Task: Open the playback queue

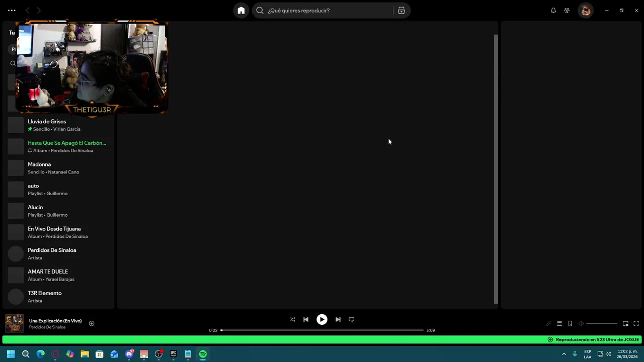Action: (559, 324)
